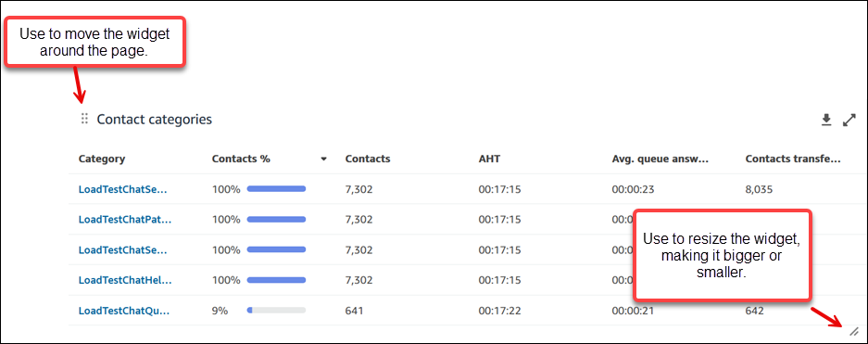Image resolution: width=868 pixels, height=344 pixels.
Task: Select 00:17:15 AHT in LoadTestChatHel... row
Action: [500, 280]
